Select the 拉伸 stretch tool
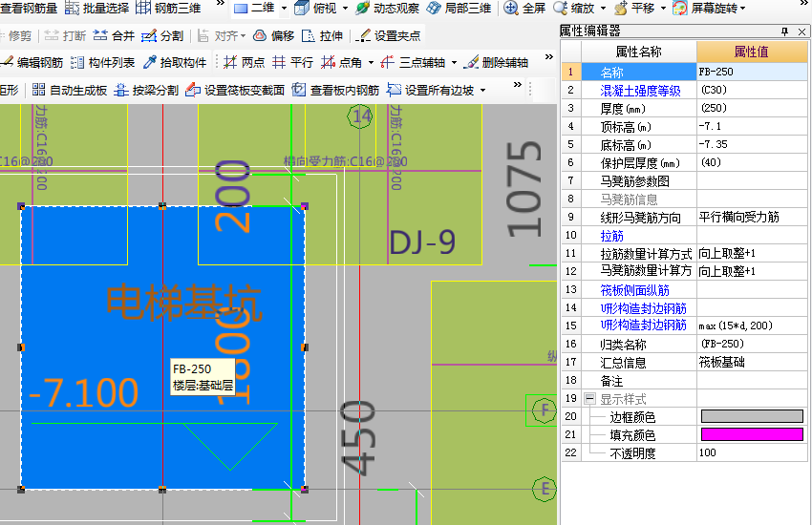The image size is (812, 525). [322, 35]
